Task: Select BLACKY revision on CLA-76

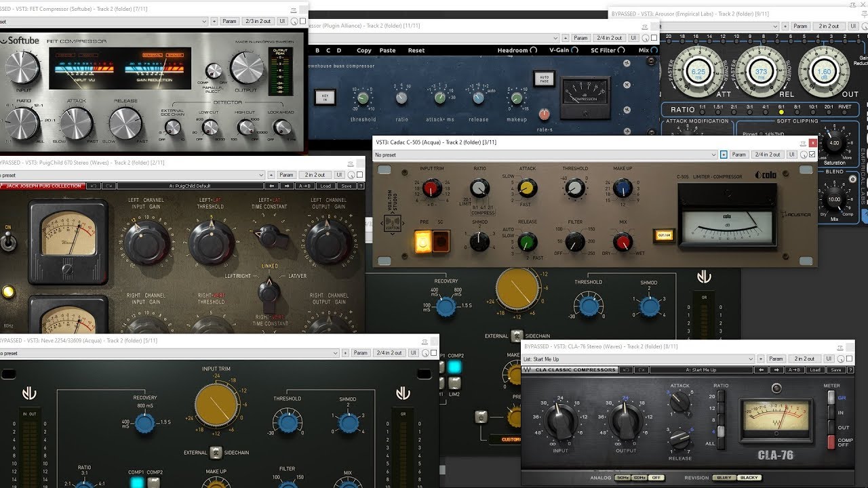Action: tap(749, 478)
